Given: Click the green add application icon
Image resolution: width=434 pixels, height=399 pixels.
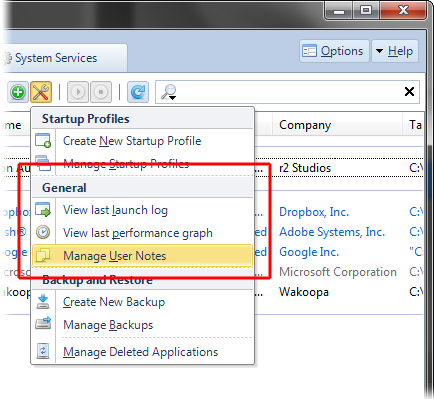Looking at the screenshot, I should [x=18, y=92].
